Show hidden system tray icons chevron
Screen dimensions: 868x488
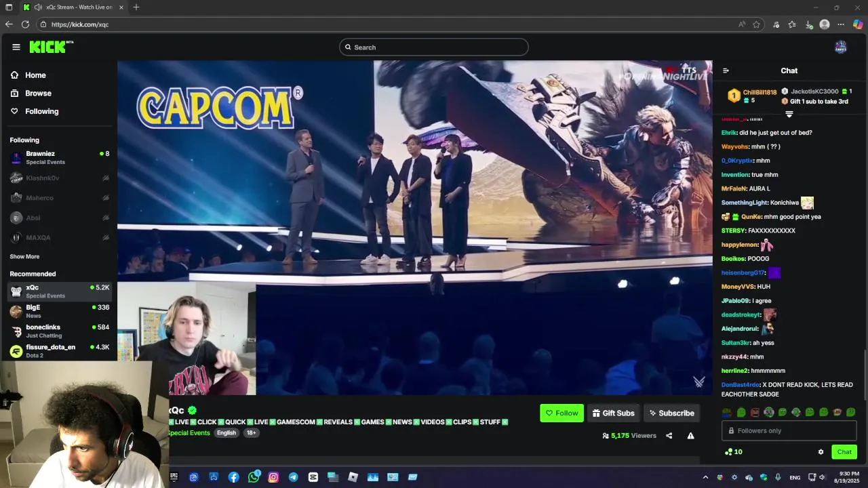tap(705, 477)
